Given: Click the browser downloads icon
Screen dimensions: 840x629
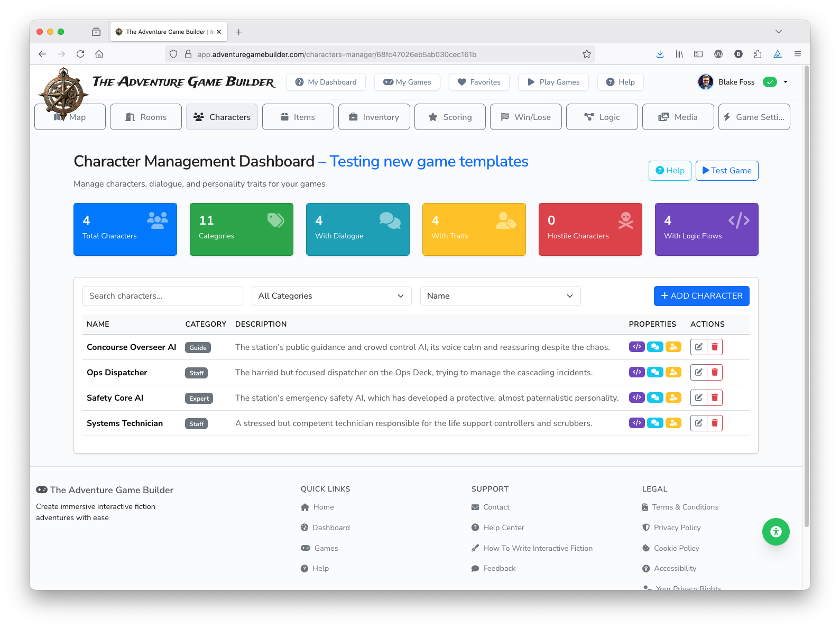Looking at the screenshot, I should (x=660, y=54).
